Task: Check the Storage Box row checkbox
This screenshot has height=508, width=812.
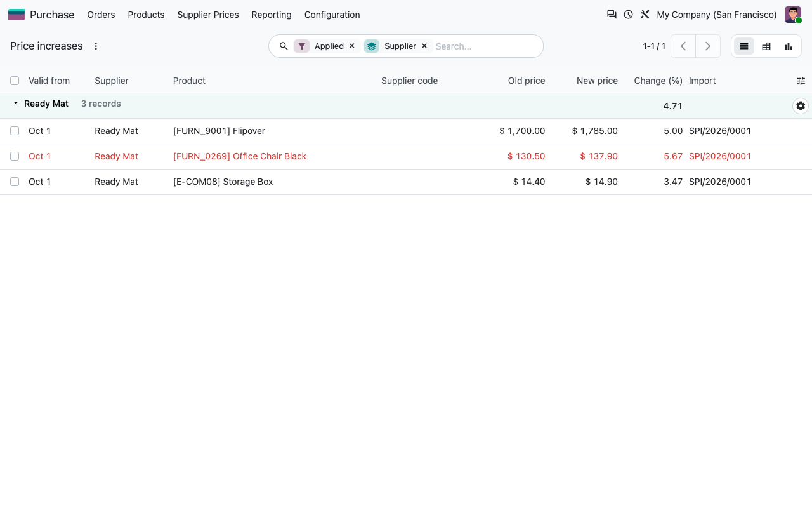Action: (x=15, y=182)
